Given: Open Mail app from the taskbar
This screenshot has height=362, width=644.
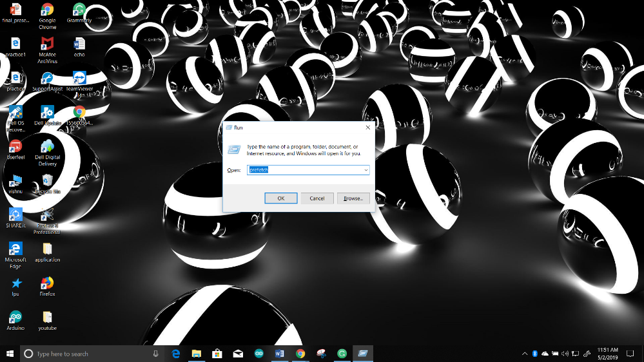Looking at the screenshot, I should [x=238, y=354].
